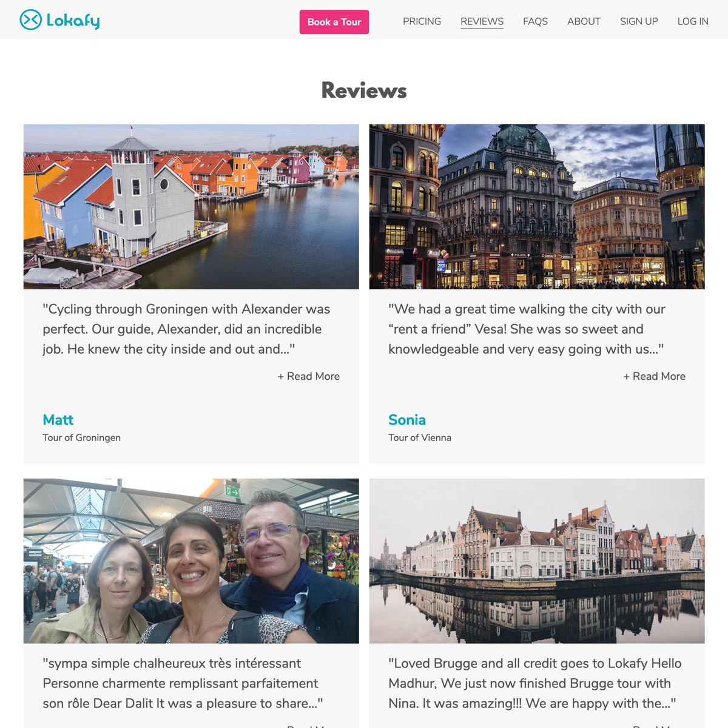Click the Lokafy brand name text
This screenshot has width=728, height=728.
(73, 21)
